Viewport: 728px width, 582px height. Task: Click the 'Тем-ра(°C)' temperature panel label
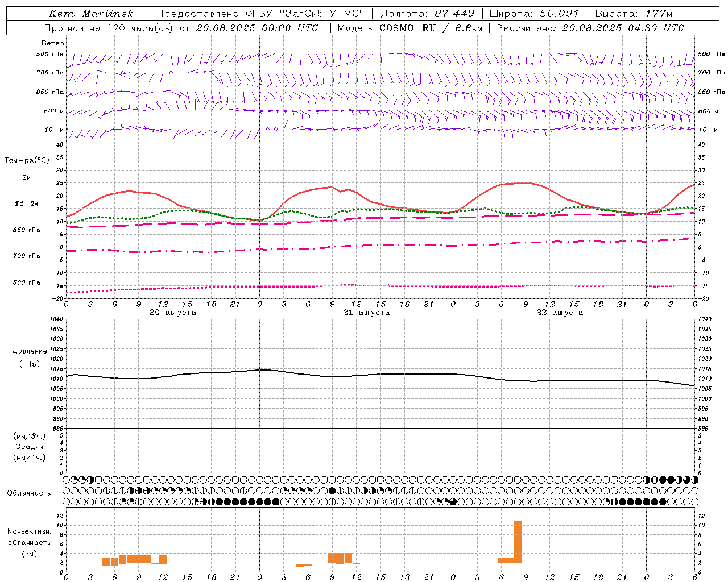(x=27, y=160)
